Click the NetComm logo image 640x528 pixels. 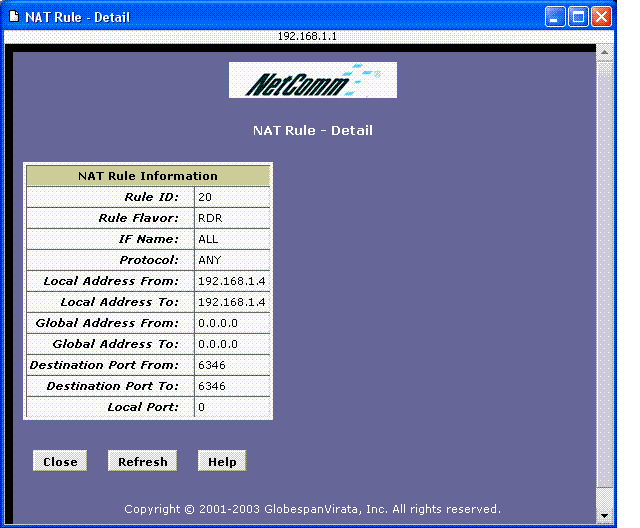[x=313, y=80]
